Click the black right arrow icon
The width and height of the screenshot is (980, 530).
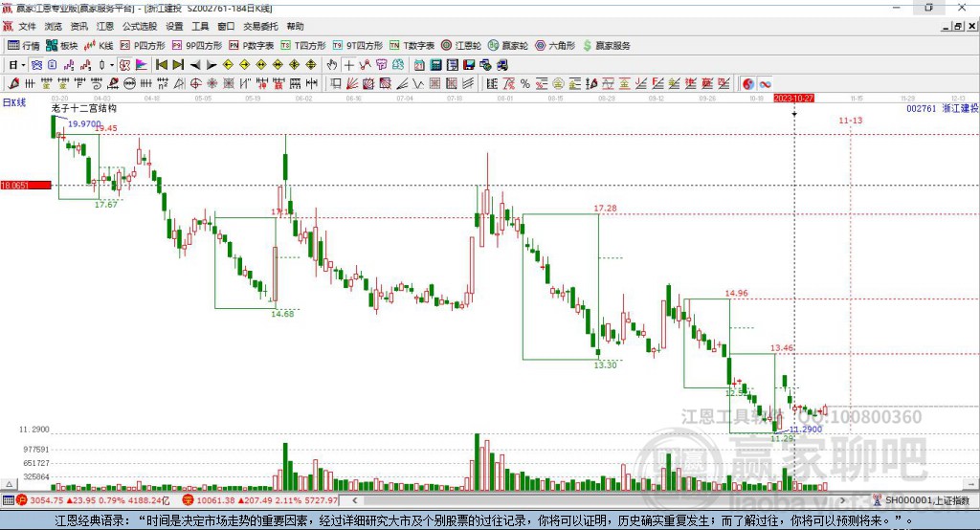(x=212, y=65)
